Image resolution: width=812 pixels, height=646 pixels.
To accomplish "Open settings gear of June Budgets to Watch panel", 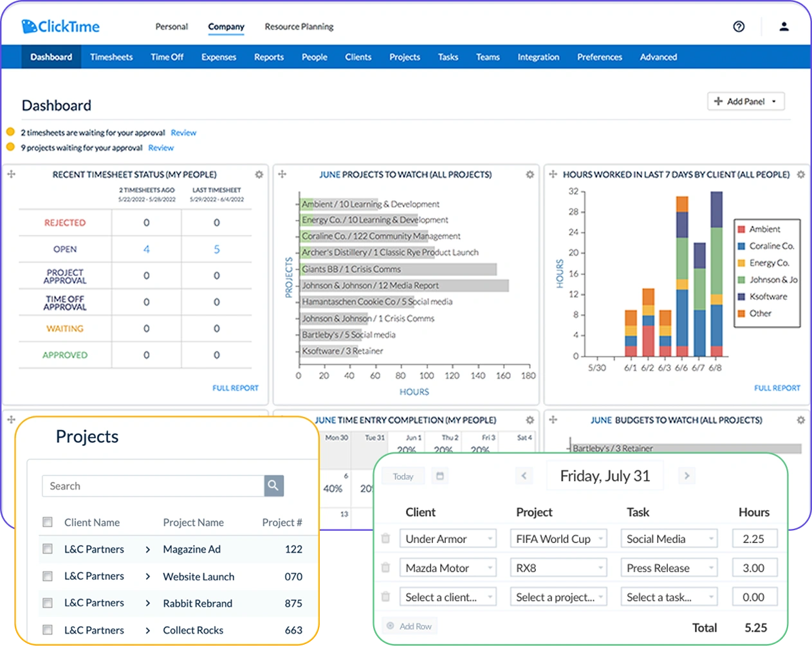I will 800,420.
